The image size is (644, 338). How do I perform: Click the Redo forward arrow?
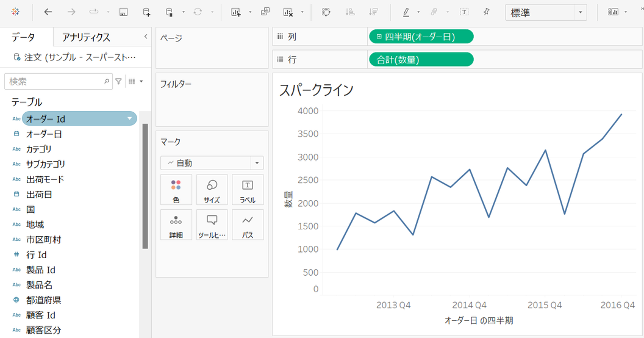[71, 12]
